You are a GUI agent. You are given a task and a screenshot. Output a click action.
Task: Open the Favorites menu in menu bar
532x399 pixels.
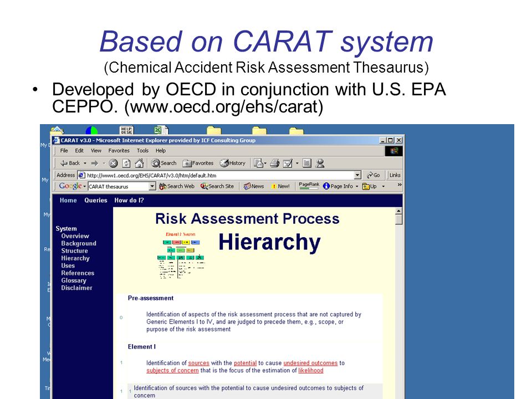pyautogui.click(x=119, y=151)
